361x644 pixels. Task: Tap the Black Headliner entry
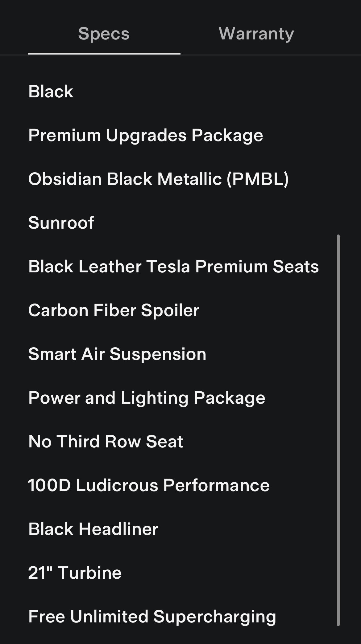click(x=93, y=529)
